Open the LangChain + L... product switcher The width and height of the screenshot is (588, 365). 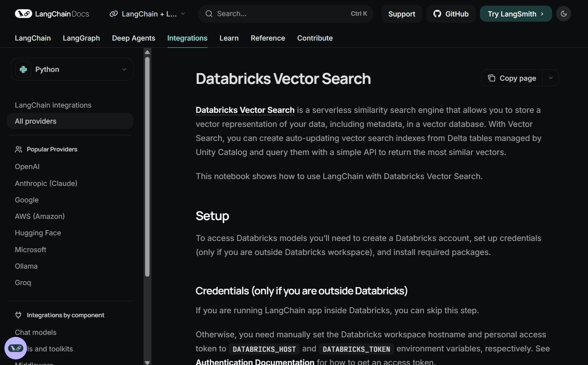(148, 14)
